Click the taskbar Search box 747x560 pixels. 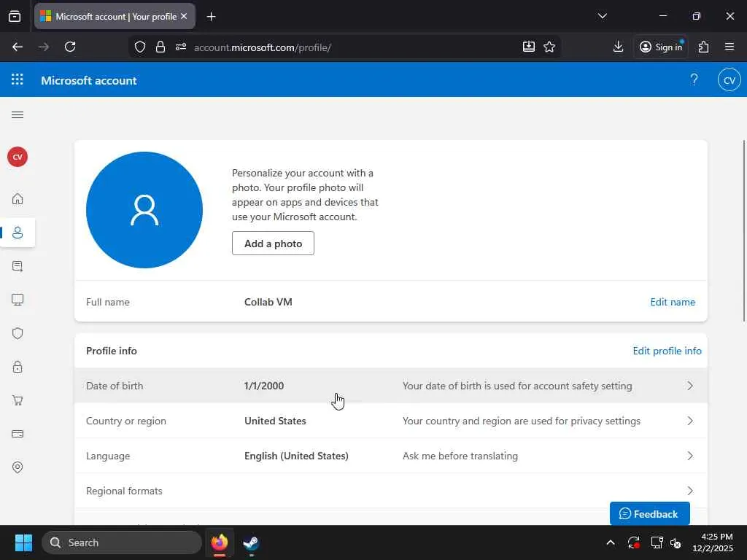point(122,542)
